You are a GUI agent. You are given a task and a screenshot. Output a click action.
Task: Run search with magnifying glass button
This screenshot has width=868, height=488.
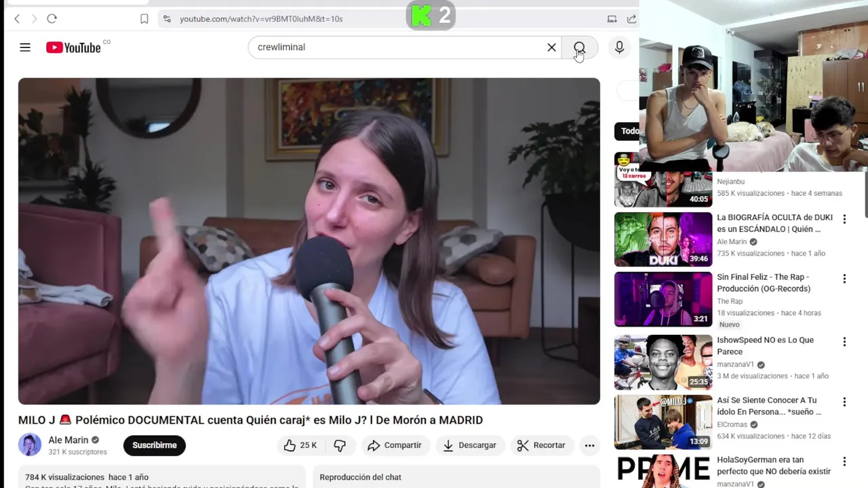pyautogui.click(x=580, y=47)
